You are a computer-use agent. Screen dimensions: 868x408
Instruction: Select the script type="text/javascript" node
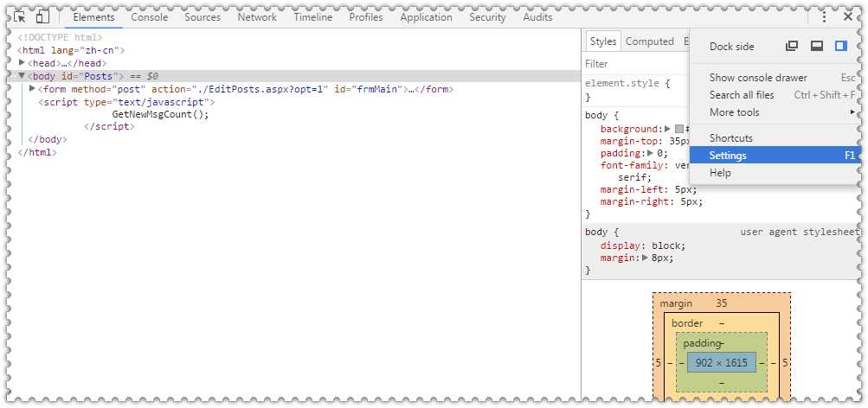[126, 102]
